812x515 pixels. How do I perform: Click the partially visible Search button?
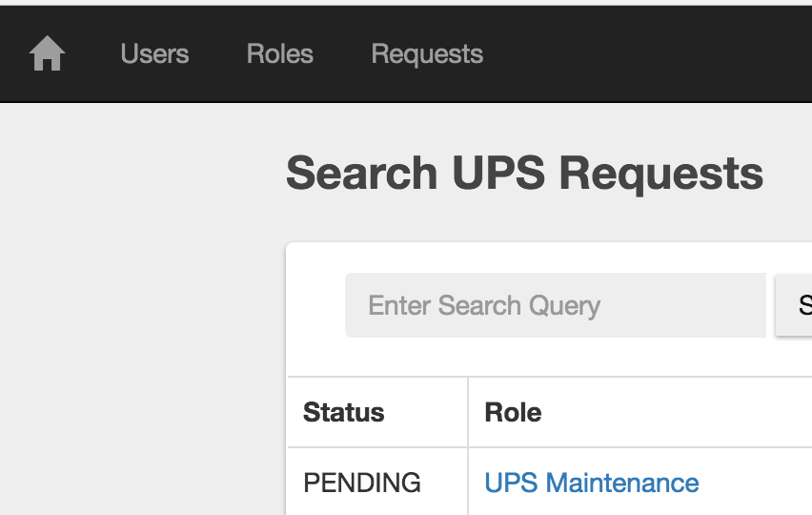point(794,305)
